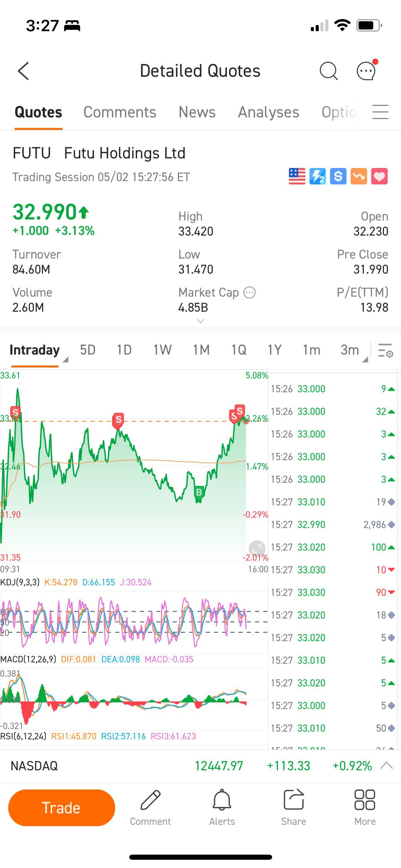401x868 pixels.
Task: Tap the Turnover value 84.60M
Action: (x=31, y=269)
